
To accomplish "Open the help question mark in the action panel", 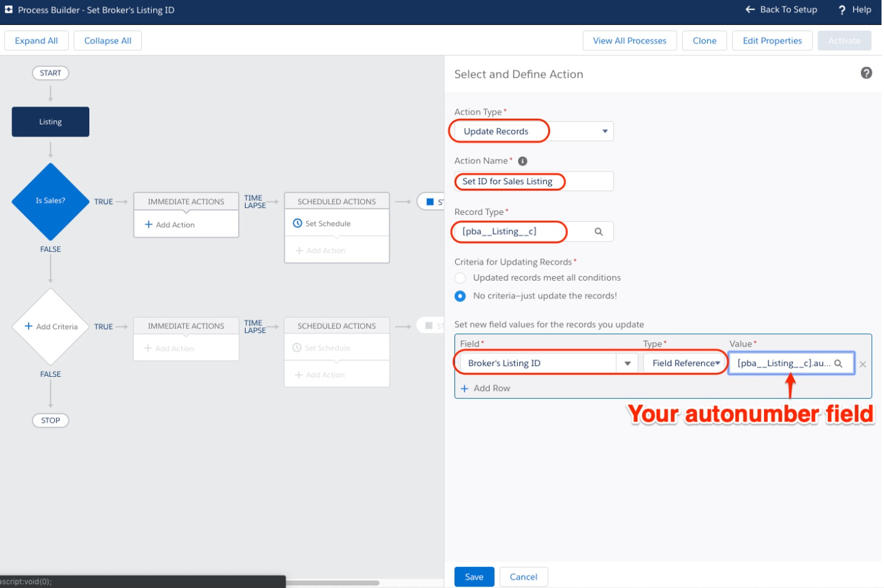I will 867,73.
